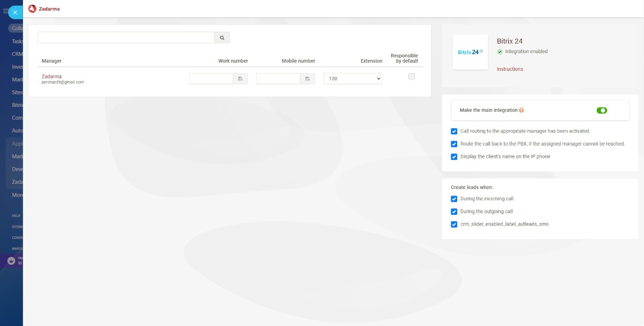
Task: Check the Responsible by default checkbox
Action: [412, 77]
